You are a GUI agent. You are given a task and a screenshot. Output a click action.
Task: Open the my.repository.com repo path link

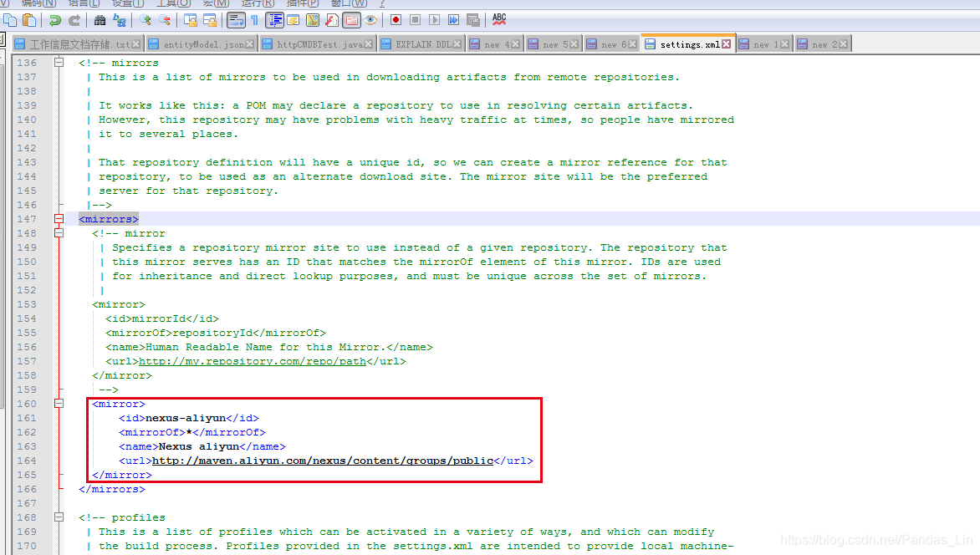tap(253, 361)
